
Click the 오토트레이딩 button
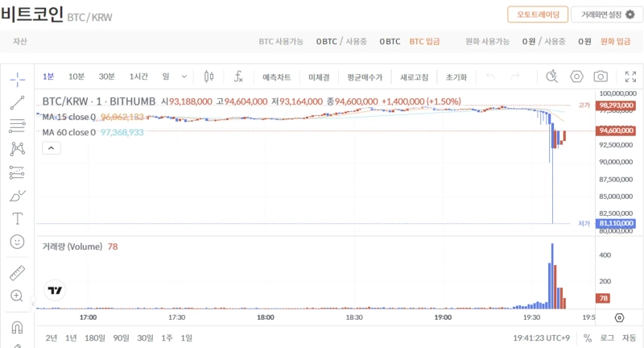tap(537, 14)
